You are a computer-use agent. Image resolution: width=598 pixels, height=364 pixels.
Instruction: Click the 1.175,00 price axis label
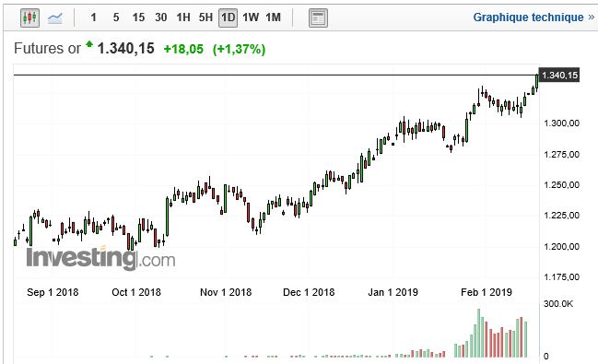coord(561,277)
